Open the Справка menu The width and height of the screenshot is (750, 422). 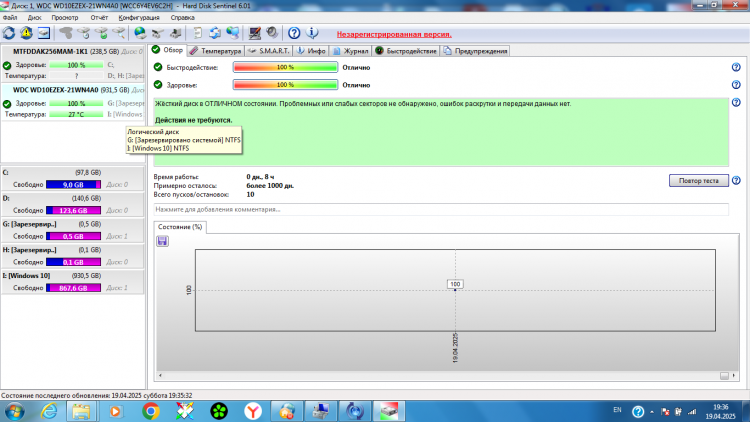point(182,17)
